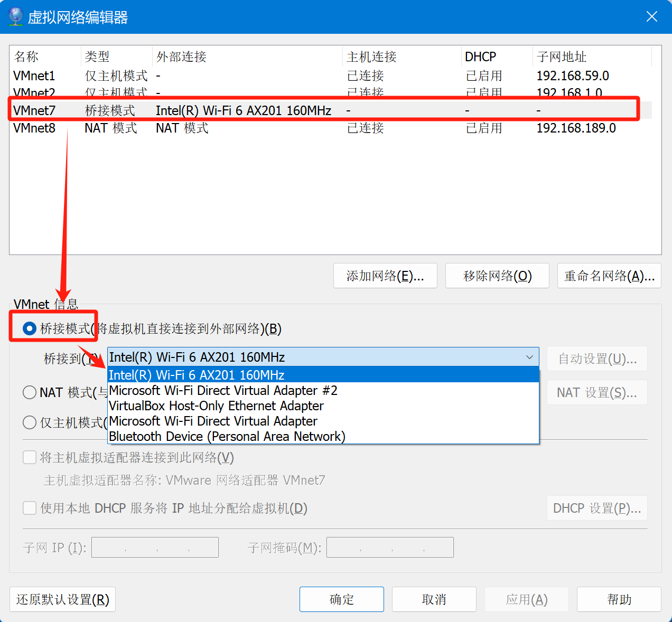
Task: Select the VMnet7 network row
Action: pyautogui.click(x=331, y=110)
